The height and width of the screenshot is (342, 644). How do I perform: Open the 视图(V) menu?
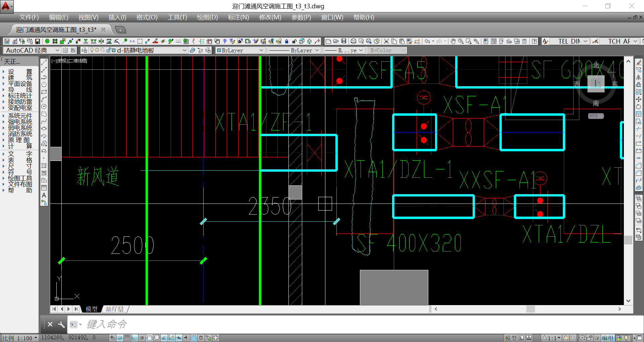88,17
